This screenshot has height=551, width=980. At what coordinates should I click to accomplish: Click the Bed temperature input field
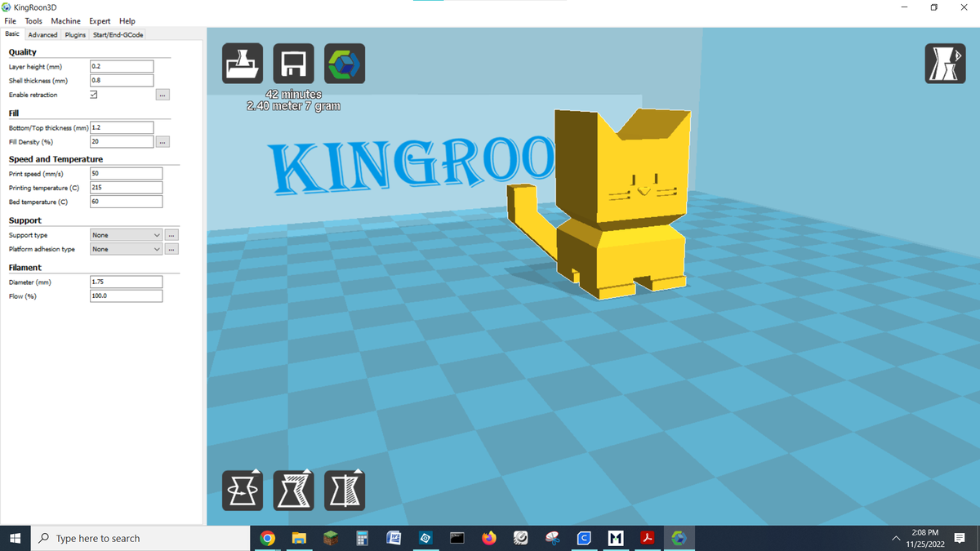point(126,202)
